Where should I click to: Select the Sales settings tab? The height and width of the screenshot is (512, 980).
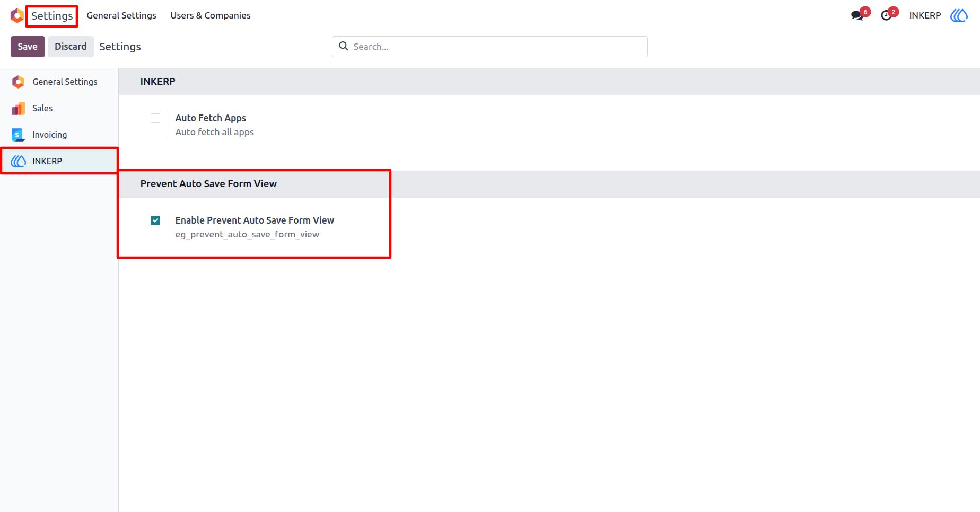pyautogui.click(x=59, y=108)
